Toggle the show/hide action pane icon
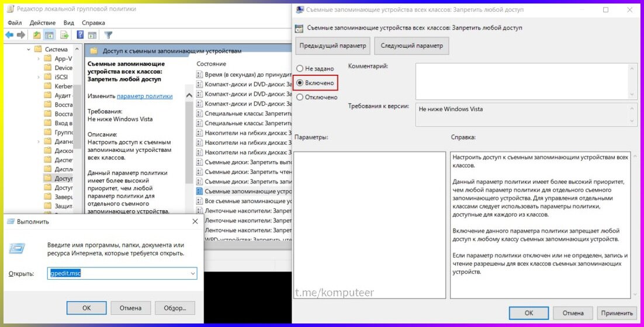 click(92, 35)
